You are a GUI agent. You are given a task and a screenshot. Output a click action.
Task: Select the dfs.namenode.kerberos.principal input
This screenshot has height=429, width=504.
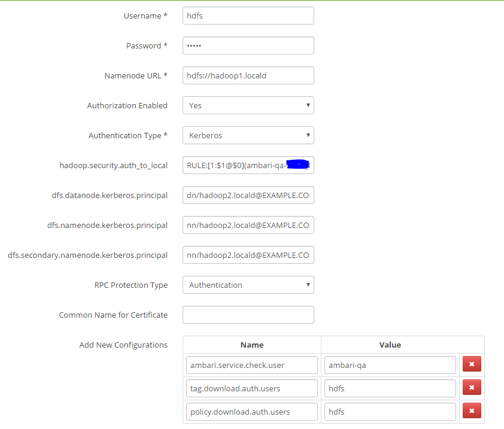pos(248,225)
